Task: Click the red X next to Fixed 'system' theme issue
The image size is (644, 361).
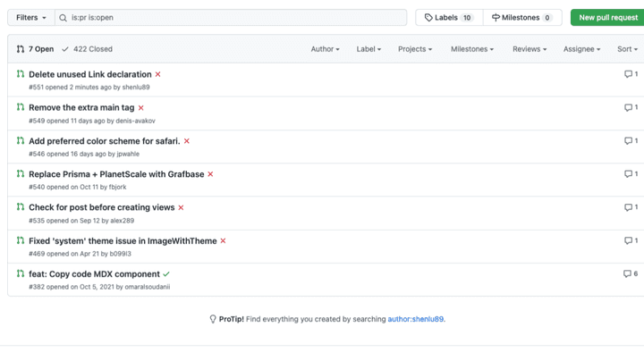Action: click(224, 241)
